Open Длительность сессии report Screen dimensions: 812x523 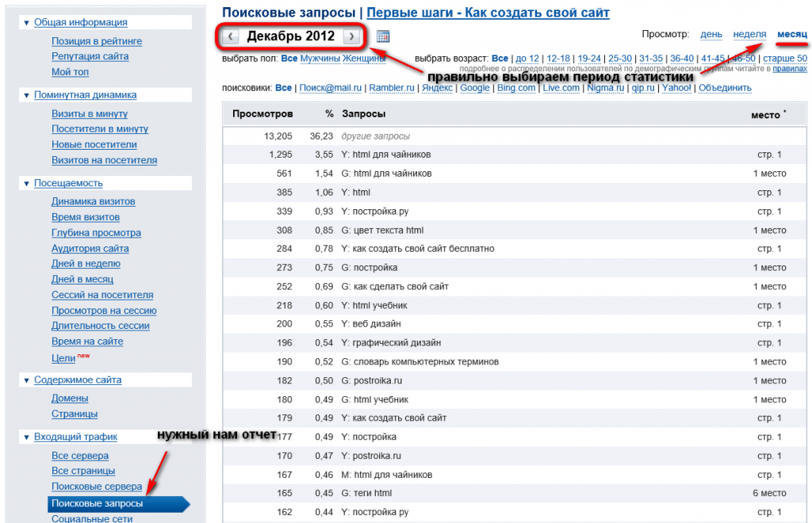tap(101, 326)
